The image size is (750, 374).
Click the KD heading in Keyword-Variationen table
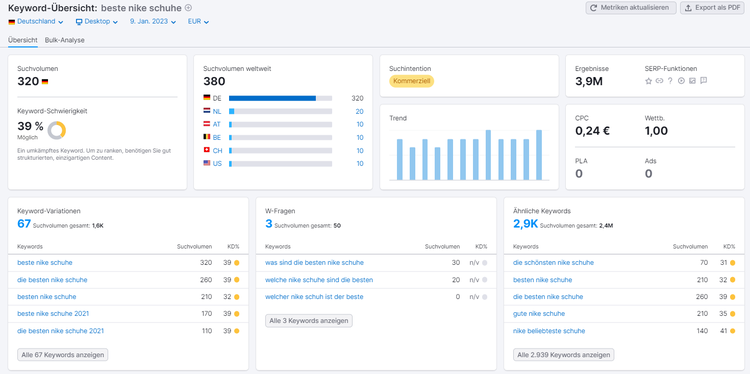point(233,247)
